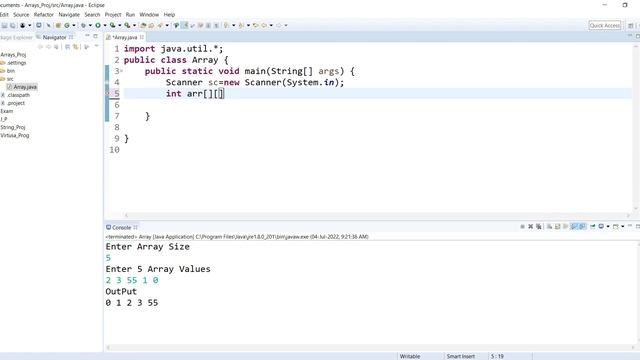Select Array.java in Navigator tree
This screenshot has height=360, width=640.
25,87
